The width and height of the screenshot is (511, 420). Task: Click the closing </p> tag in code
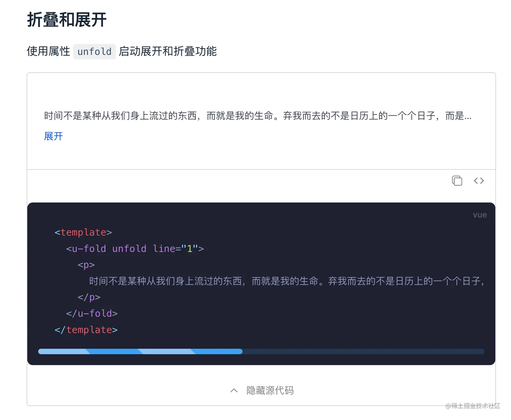(89, 297)
